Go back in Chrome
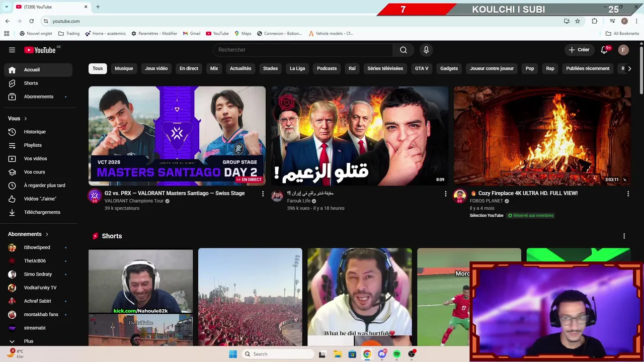This screenshot has height=362, width=644. (x=7, y=21)
